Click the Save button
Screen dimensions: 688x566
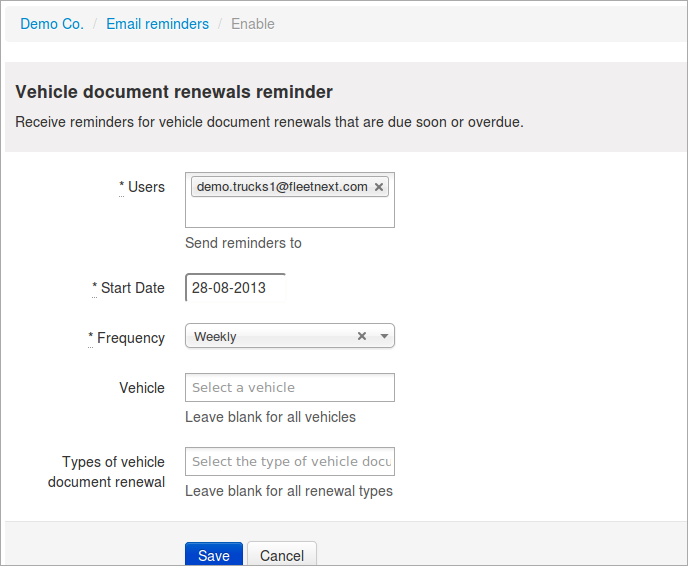[214, 554]
